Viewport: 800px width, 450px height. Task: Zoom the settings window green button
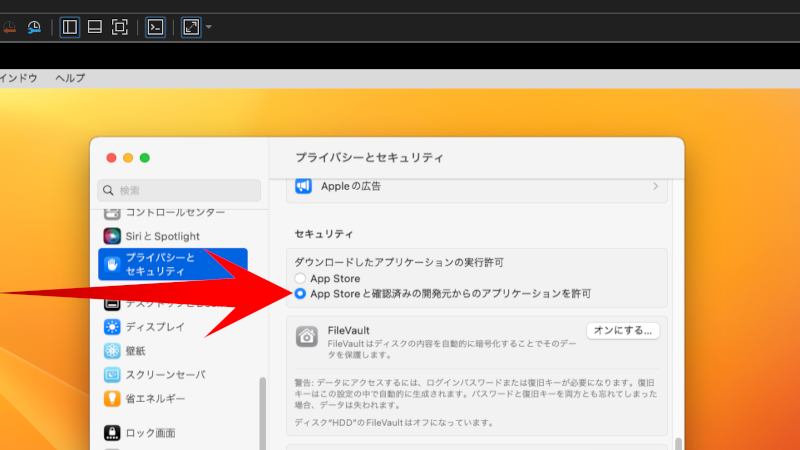145,158
